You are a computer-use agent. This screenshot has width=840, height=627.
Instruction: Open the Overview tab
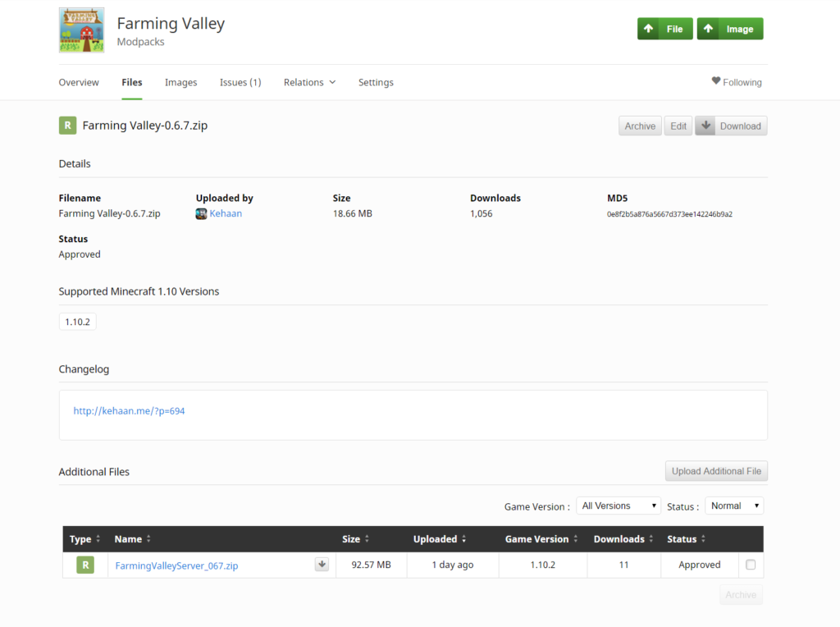[79, 82]
